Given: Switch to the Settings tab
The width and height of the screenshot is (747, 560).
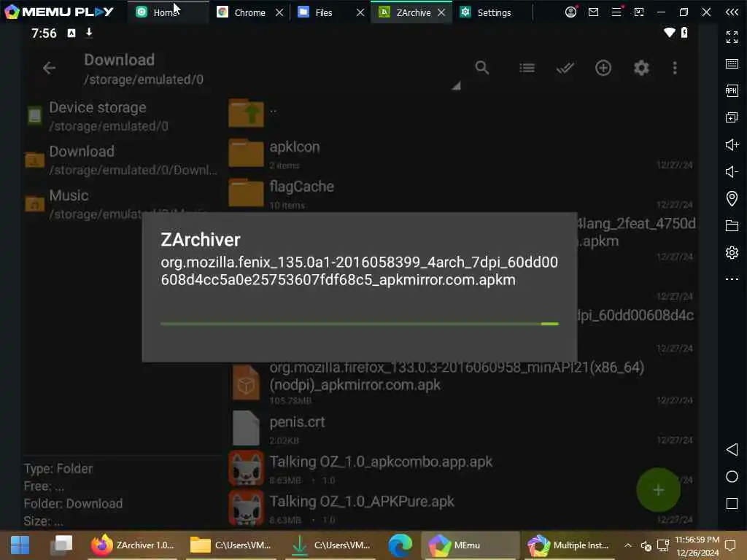Looking at the screenshot, I should [486, 12].
